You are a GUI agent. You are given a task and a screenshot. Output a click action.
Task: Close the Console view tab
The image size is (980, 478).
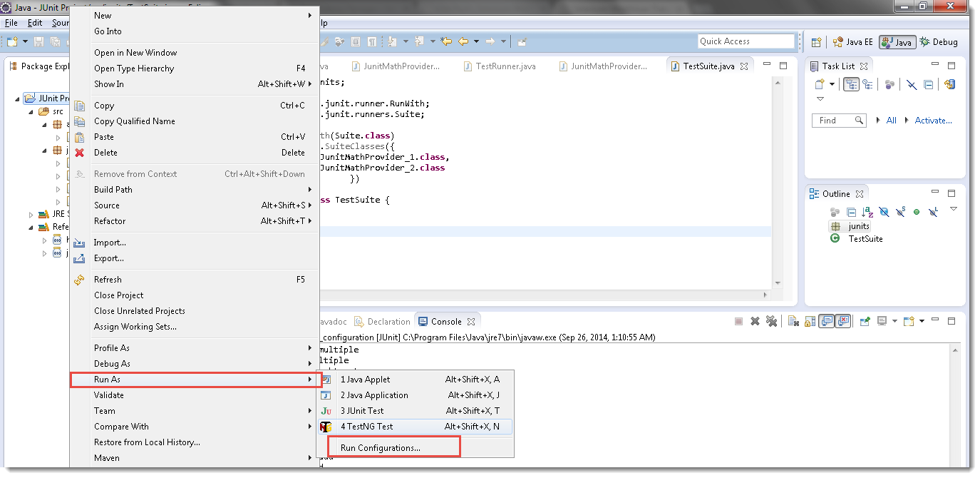[x=471, y=322]
